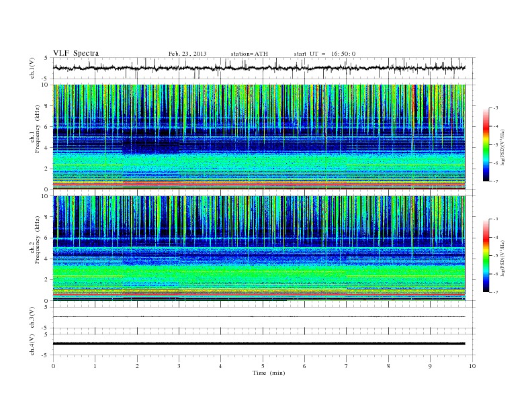Click the ch.2 spectrogram panel
Image resolution: width=532 pixels, height=411 pixels.
tap(259, 248)
